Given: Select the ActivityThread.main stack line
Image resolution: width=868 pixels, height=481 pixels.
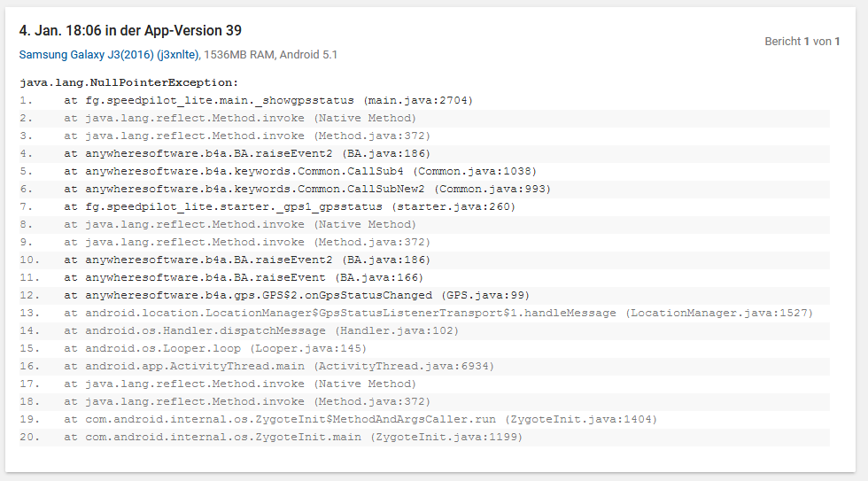Looking at the screenshot, I should [x=279, y=366].
